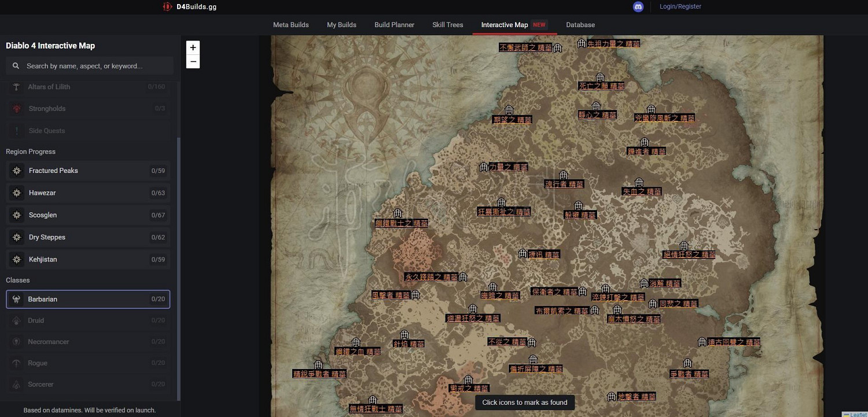Select Fractured Peaks region progress
The image size is (868, 417).
(x=88, y=171)
